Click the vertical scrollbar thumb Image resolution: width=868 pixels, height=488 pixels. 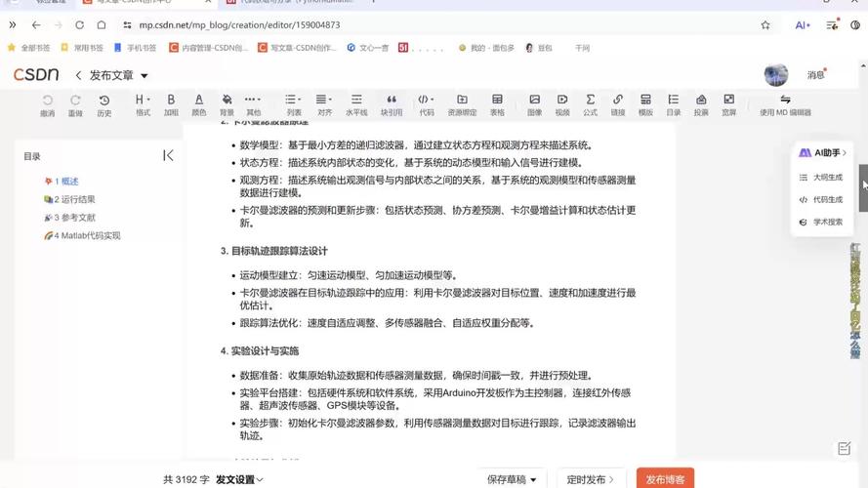click(x=863, y=188)
